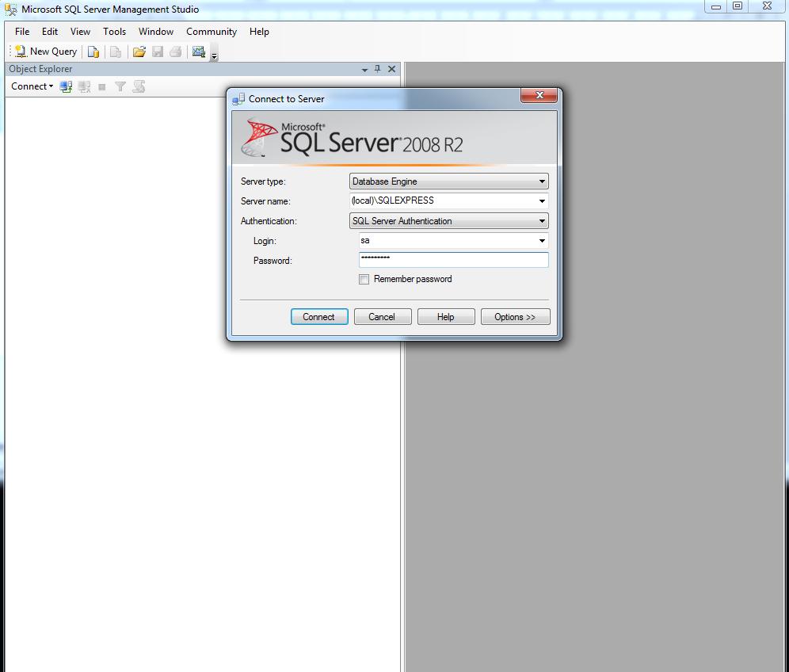
Task: Open the File menu
Action: pyautogui.click(x=22, y=32)
